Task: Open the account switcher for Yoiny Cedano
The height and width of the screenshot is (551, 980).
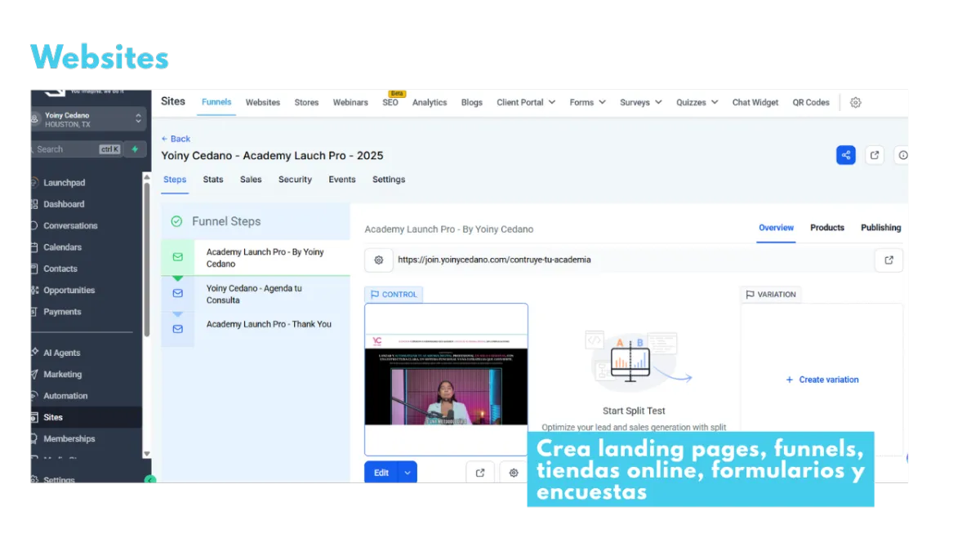Action: (87, 119)
